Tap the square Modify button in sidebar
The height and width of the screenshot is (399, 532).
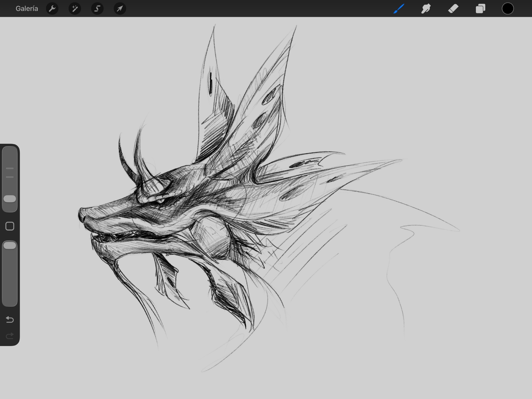[x=10, y=226]
